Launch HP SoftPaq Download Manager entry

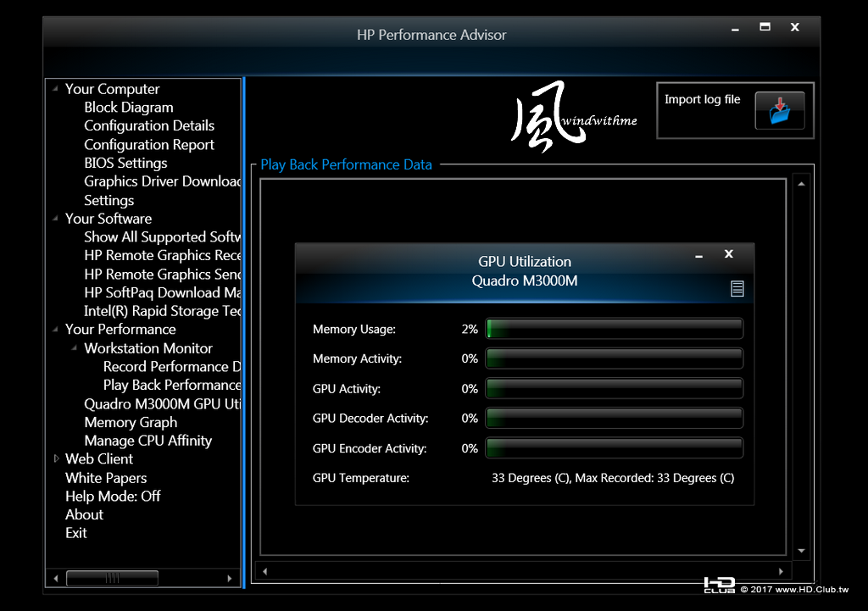tap(162, 292)
